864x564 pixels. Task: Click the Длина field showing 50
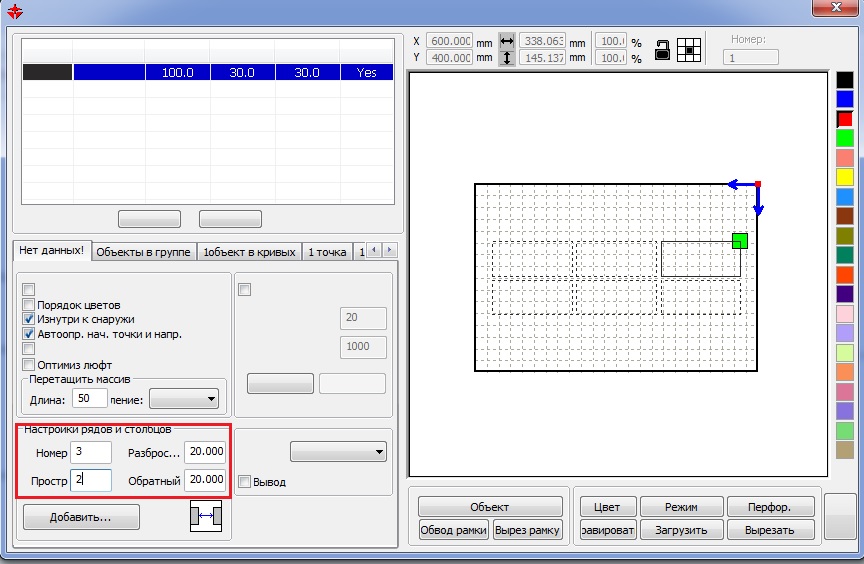(x=89, y=398)
